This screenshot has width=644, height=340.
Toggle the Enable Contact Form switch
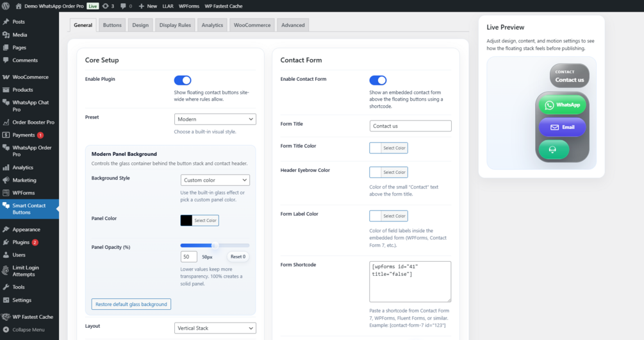(378, 80)
